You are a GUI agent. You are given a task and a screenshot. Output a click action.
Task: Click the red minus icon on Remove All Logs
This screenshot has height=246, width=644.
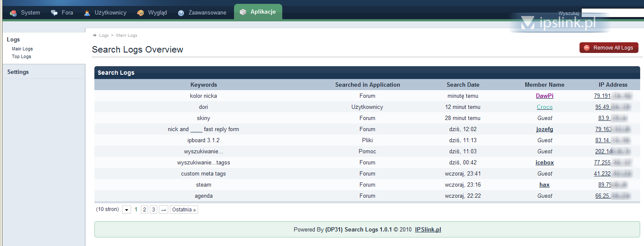coord(587,48)
